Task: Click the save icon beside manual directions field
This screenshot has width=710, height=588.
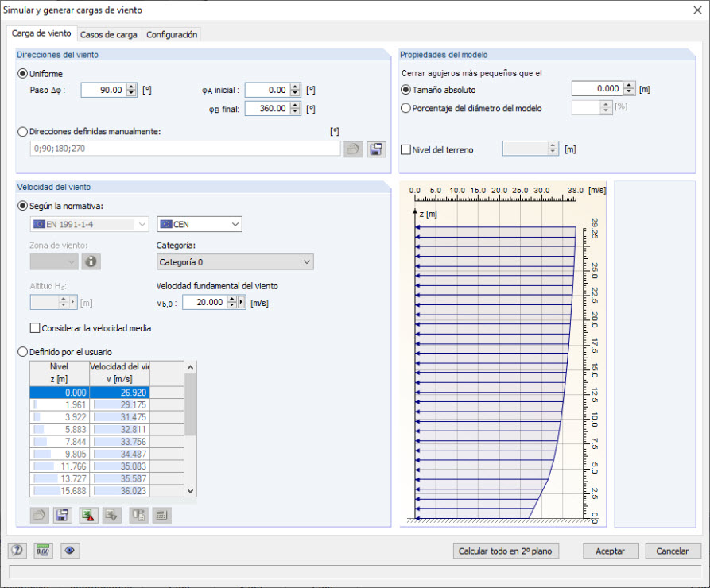Action: (x=376, y=149)
